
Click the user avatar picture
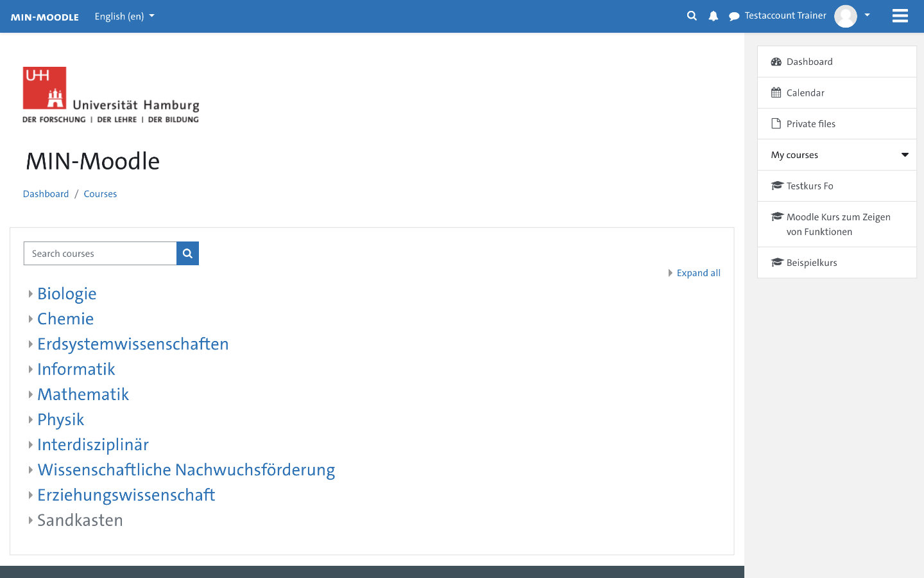coord(846,16)
